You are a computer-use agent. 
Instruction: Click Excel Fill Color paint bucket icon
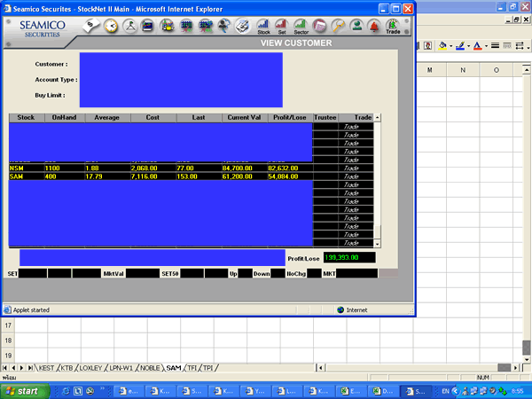(x=442, y=46)
